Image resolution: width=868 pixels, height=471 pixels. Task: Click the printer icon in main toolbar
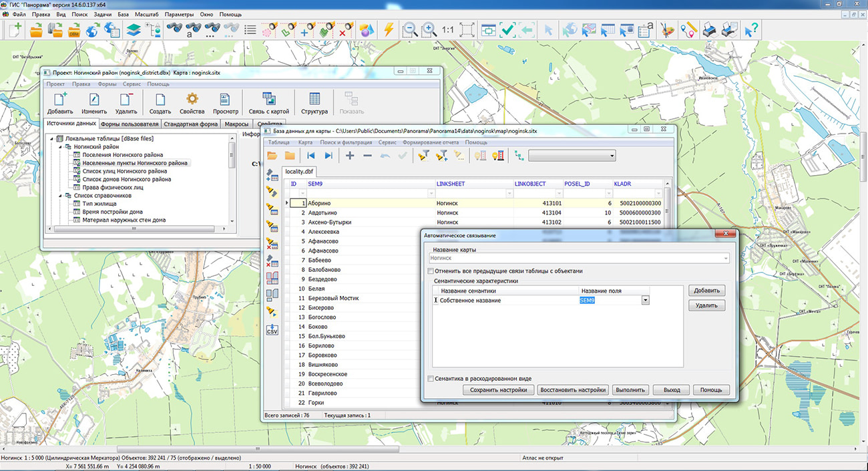click(x=711, y=30)
